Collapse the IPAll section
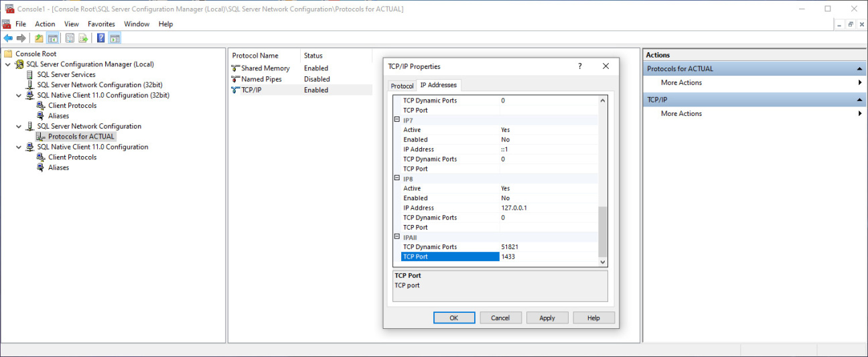Screen dimensions: 868x357 click(396, 237)
